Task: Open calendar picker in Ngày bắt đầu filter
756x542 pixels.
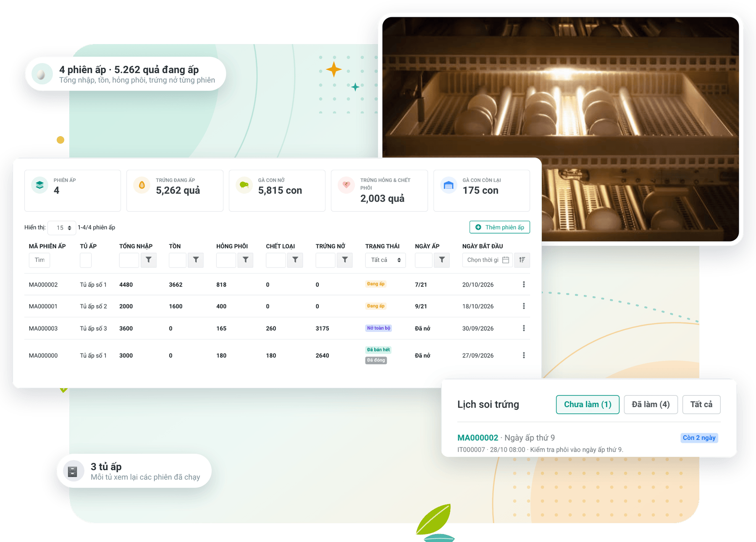Action: coord(506,260)
